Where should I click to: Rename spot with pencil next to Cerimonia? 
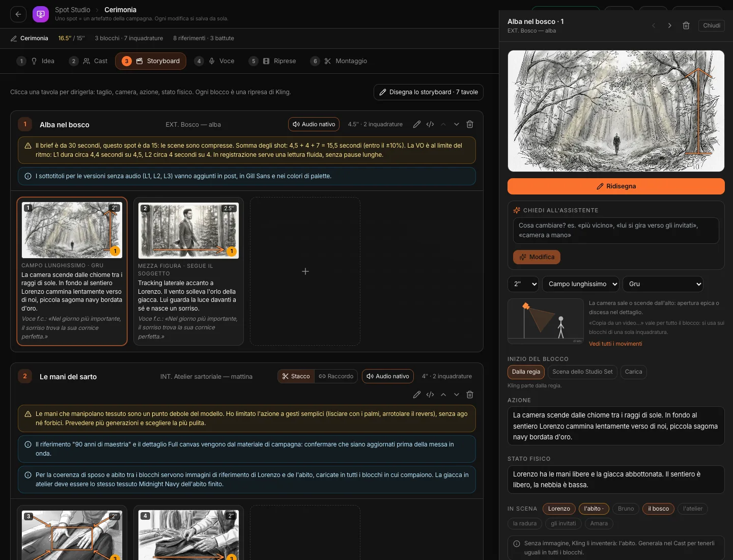pos(14,39)
